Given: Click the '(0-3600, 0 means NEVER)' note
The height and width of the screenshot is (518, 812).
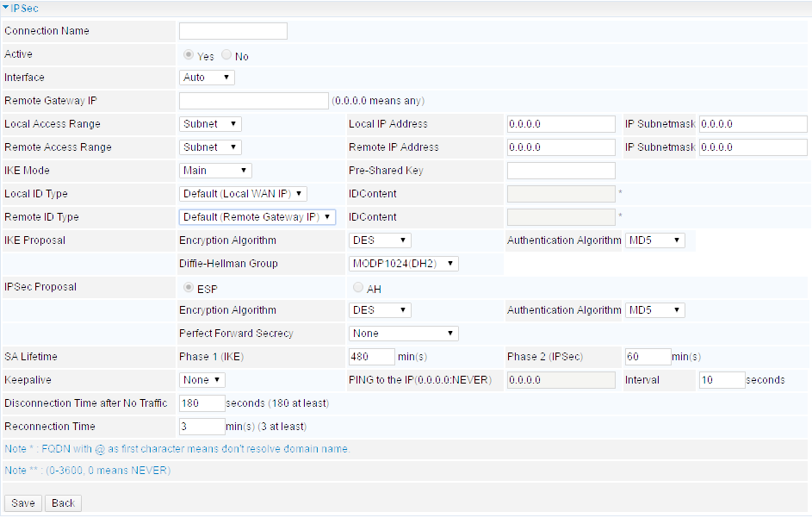Looking at the screenshot, I should tap(88, 471).
